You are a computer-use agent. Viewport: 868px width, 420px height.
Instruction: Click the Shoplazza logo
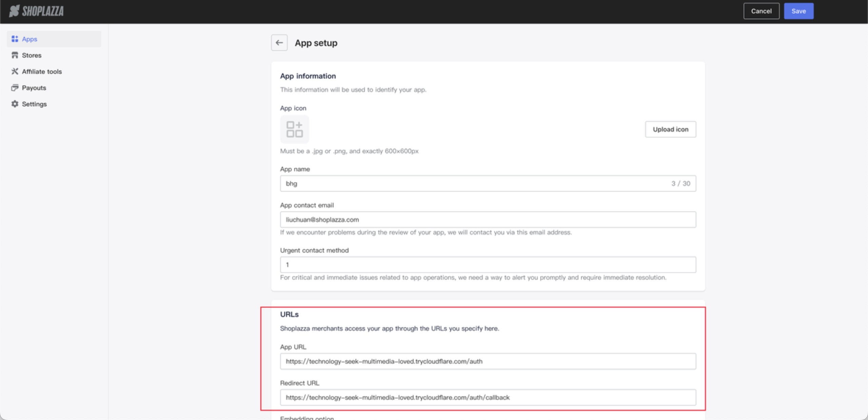click(36, 11)
